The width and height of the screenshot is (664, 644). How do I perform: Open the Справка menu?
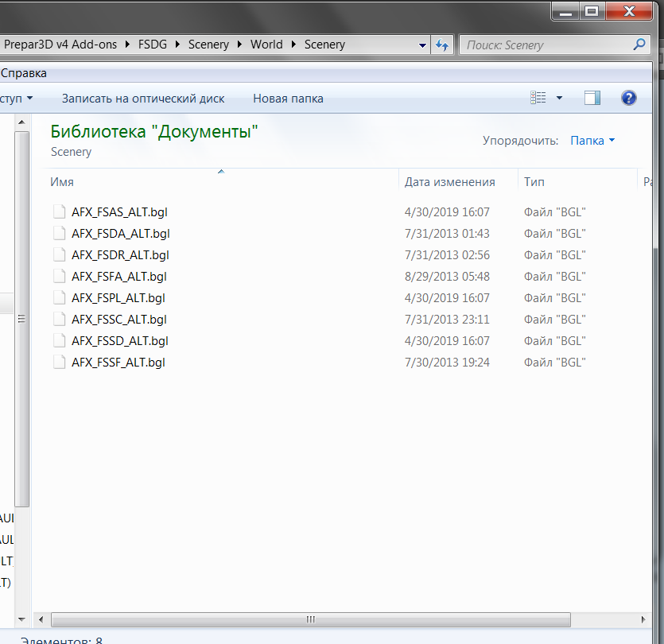click(x=24, y=73)
